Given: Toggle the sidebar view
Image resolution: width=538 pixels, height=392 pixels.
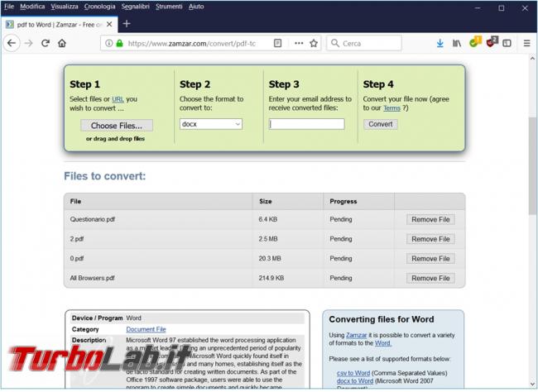Looking at the screenshot, I should pyautogui.click(x=507, y=43).
